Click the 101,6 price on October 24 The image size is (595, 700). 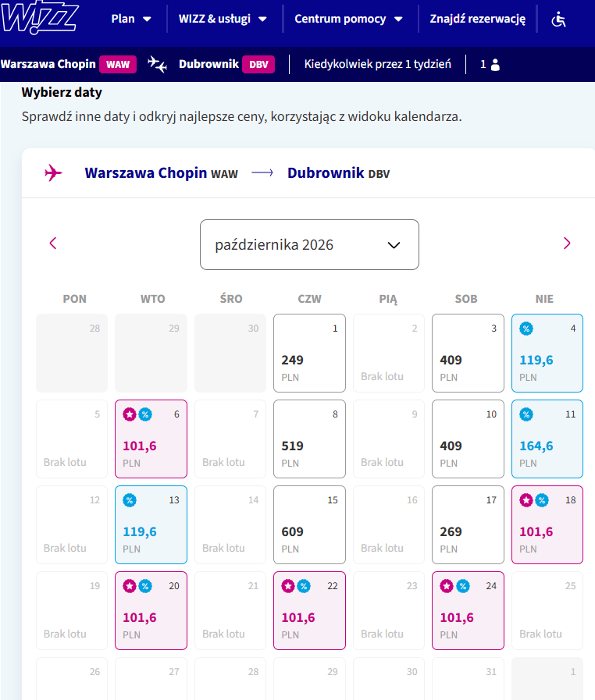point(457,617)
